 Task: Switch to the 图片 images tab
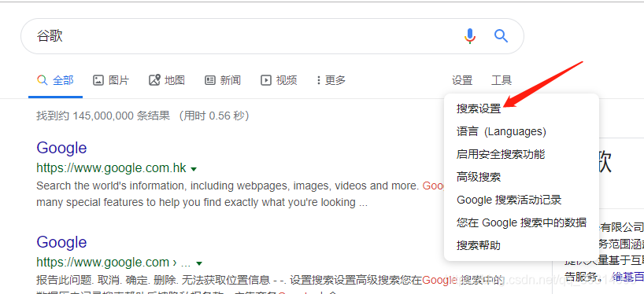pyautogui.click(x=111, y=80)
